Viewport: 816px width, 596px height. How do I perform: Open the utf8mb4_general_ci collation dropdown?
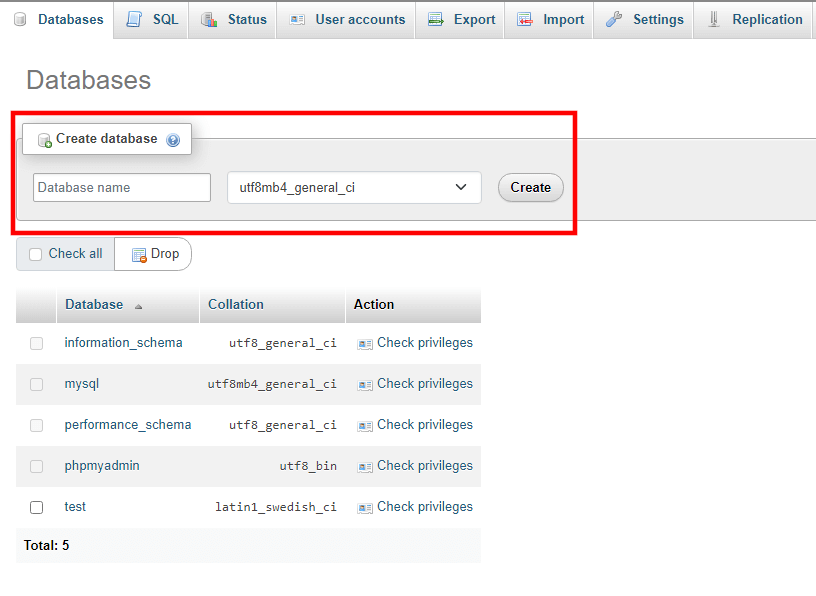tap(354, 187)
